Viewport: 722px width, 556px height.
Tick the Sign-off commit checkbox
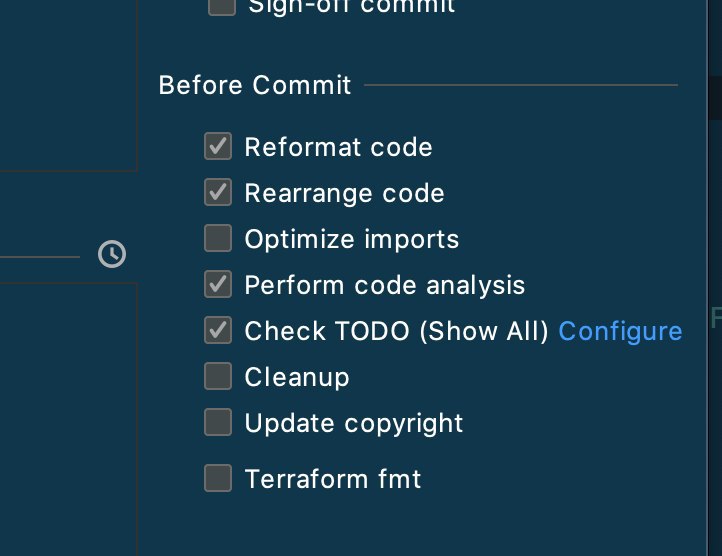[222, 6]
